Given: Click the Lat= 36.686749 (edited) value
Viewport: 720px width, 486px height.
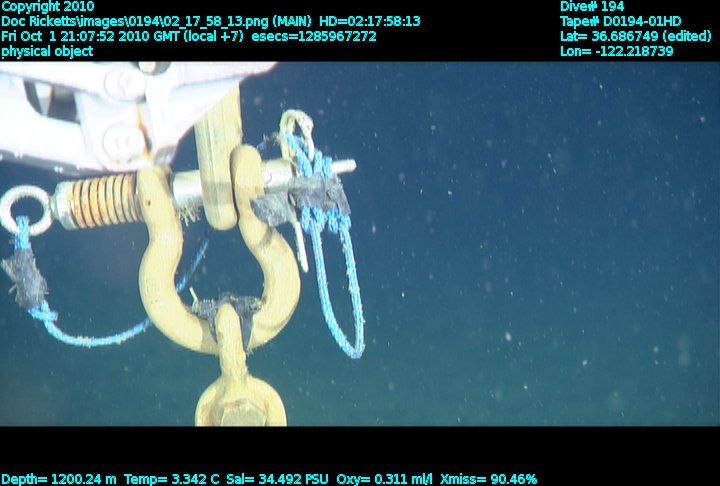Looking at the screenshot, I should [x=635, y=36].
